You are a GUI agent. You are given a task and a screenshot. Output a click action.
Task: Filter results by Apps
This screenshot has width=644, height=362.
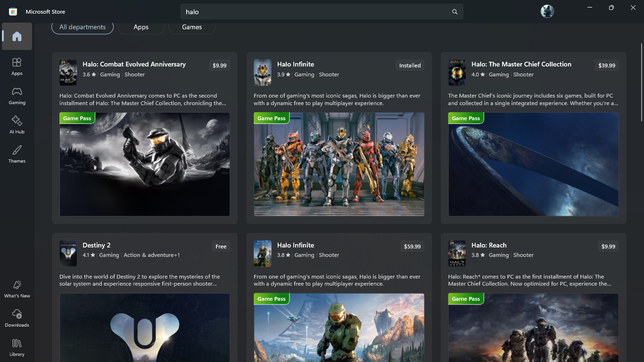point(141,27)
